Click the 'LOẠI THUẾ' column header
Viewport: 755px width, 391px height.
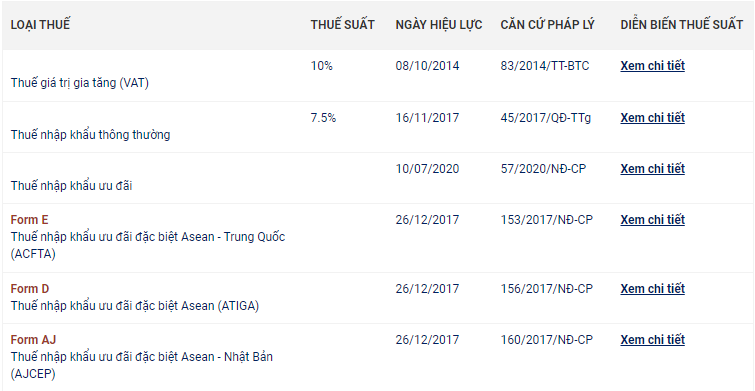pos(40,25)
